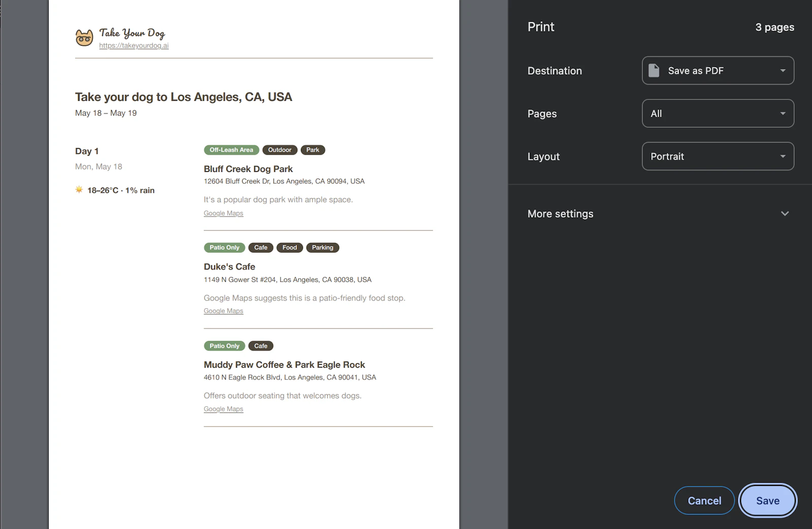
Task: Click the Mon, May 18 date text
Action: tap(98, 166)
